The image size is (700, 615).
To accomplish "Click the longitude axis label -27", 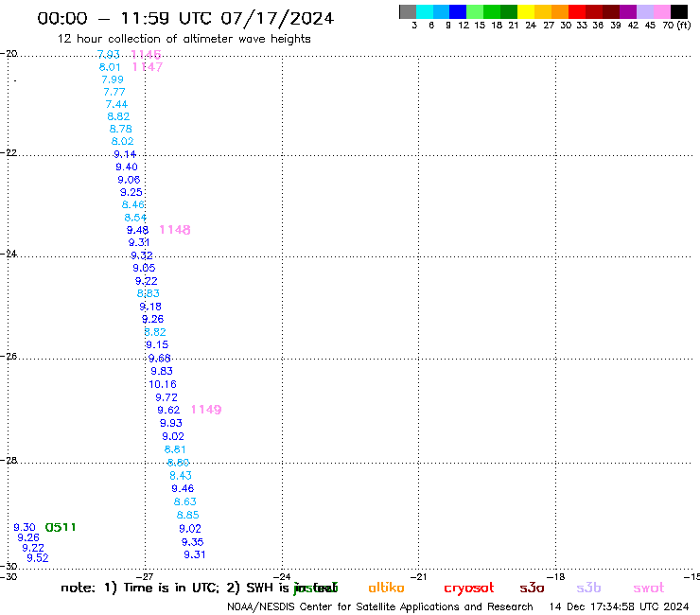I will tap(145, 576).
